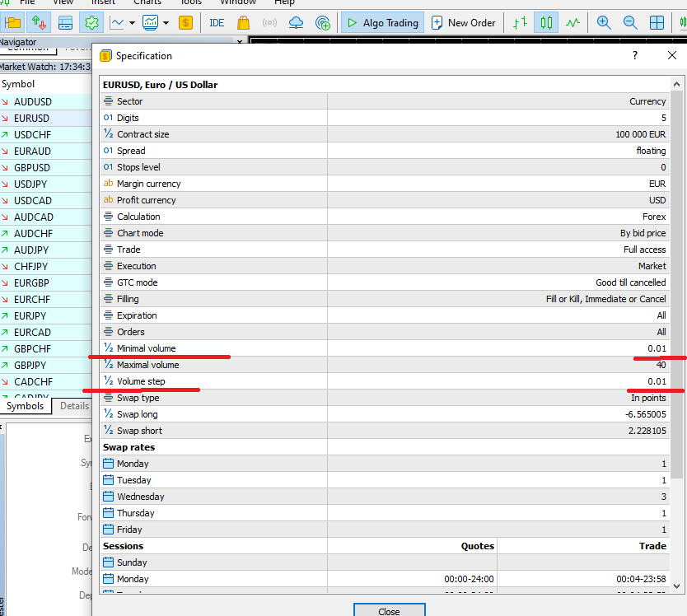Click the zoom in magnifier icon

(x=604, y=23)
